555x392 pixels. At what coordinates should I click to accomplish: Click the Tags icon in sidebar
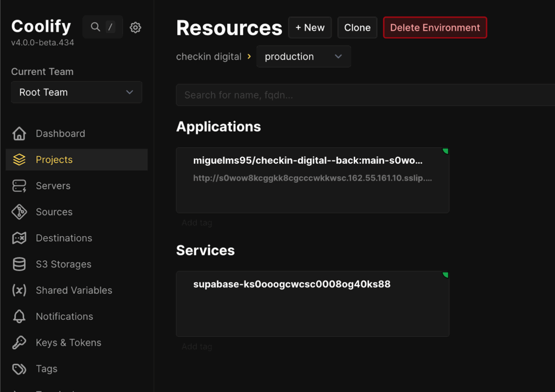point(20,369)
